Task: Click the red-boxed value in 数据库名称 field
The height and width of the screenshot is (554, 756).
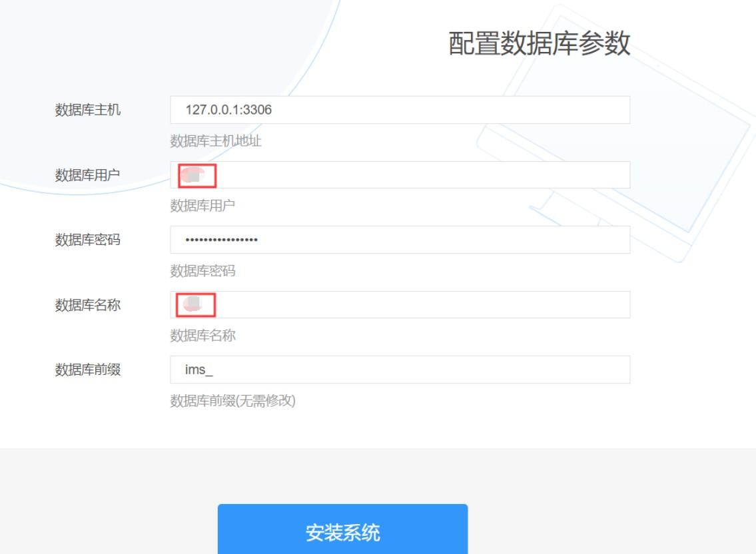Action: (x=195, y=305)
